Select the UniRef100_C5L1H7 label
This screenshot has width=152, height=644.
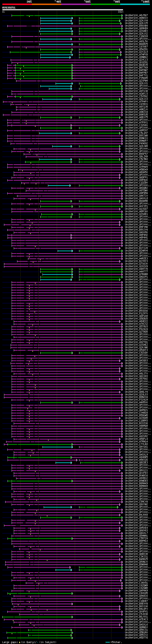136,133
